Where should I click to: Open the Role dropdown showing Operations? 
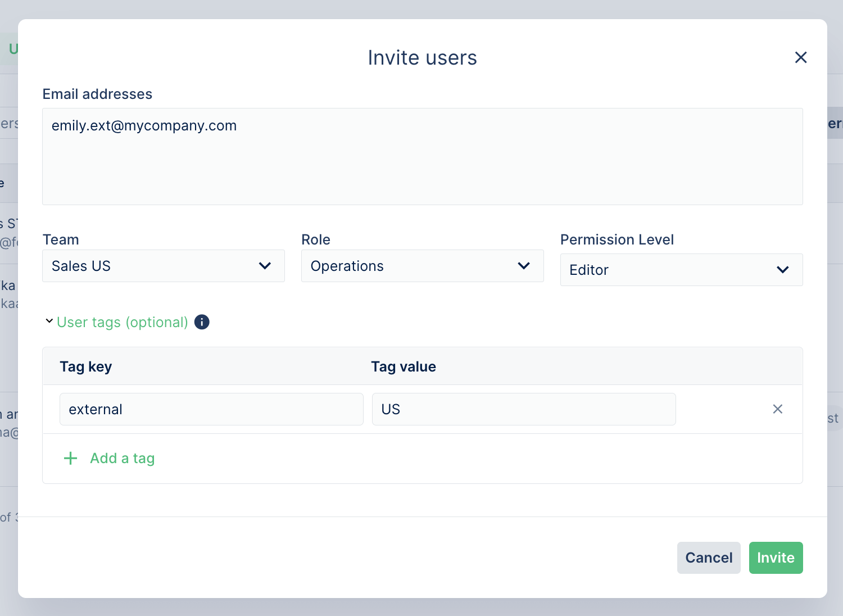click(423, 266)
